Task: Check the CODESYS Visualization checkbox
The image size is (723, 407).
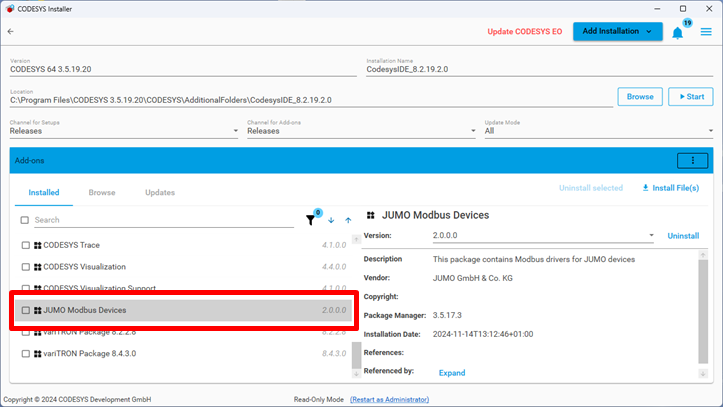Action: click(x=26, y=267)
